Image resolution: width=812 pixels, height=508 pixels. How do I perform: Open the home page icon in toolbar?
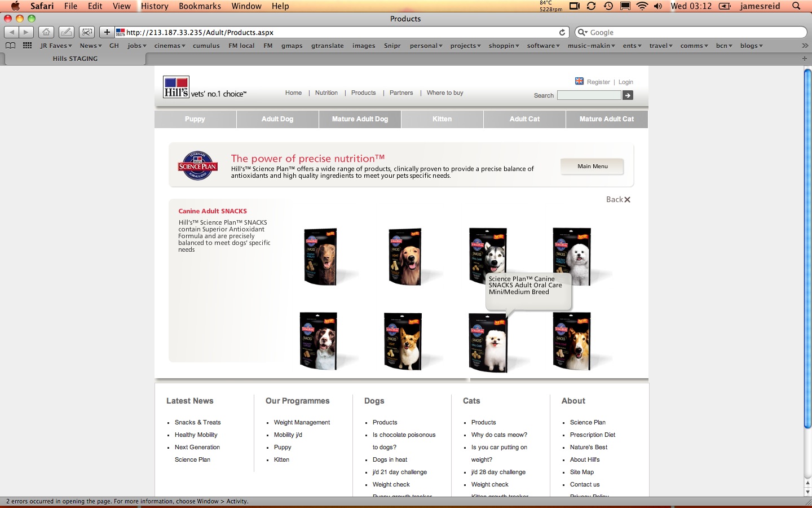[46, 32]
